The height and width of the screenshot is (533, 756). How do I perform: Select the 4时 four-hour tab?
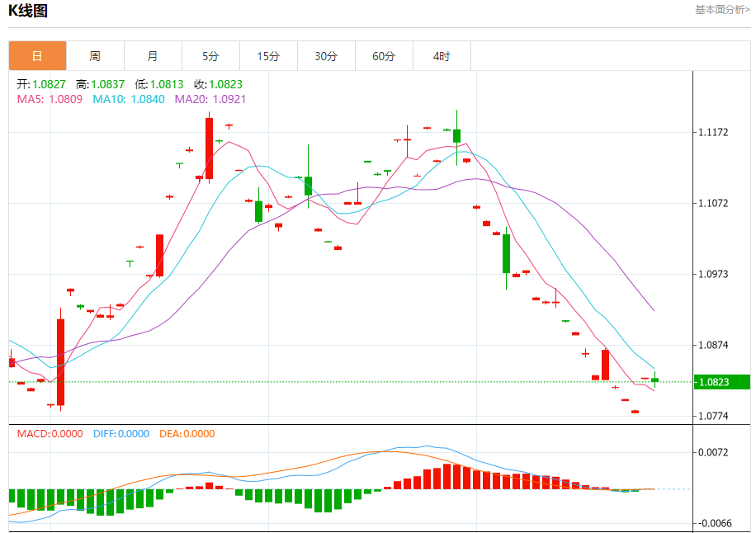(x=442, y=56)
